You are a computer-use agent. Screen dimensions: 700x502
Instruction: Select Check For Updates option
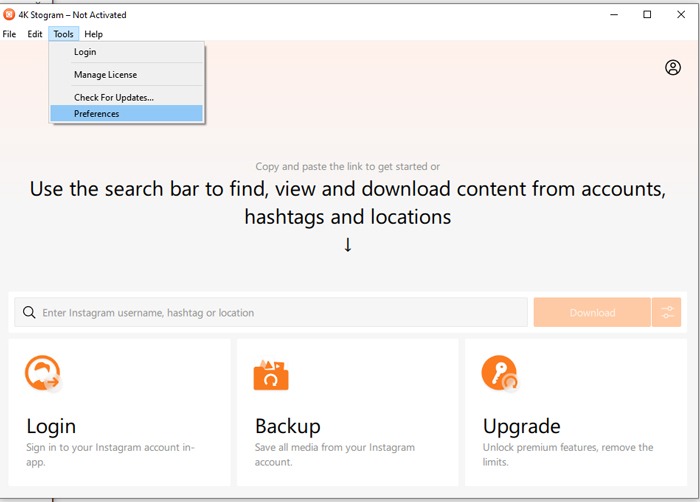click(113, 98)
